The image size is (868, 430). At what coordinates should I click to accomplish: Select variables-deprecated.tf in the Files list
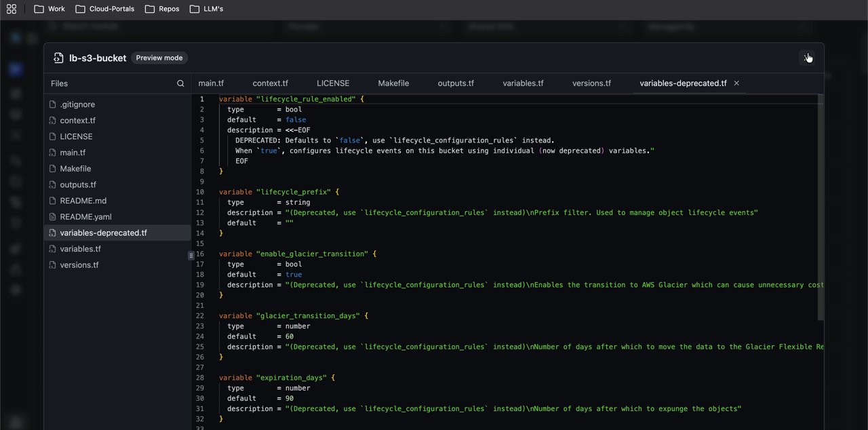[x=117, y=233]
